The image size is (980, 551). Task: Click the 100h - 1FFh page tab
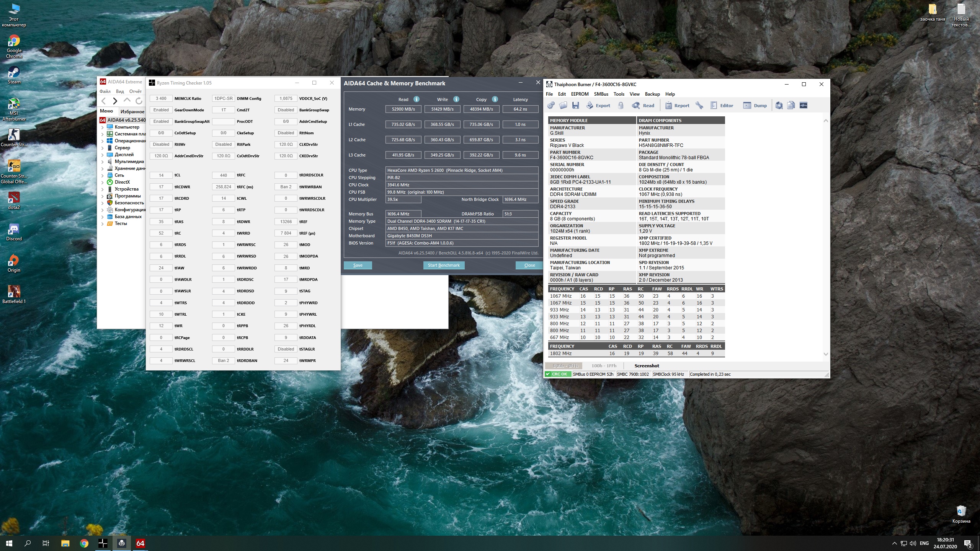tap(604, 366)
